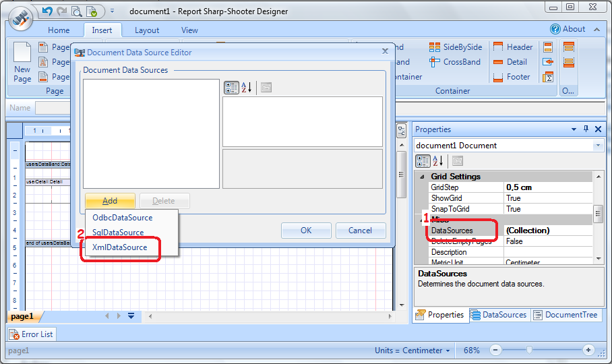Collapse the Grid Settings category
Image resolution: width=612 pixels, height=364 pixels.
click(x=422, y=177)
